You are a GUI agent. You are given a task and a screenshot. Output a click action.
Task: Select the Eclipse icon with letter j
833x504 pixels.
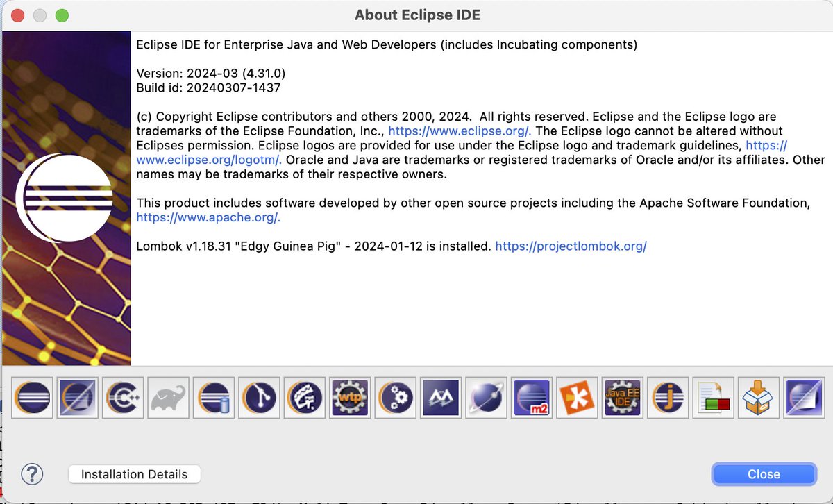click(x=668, y=398)
